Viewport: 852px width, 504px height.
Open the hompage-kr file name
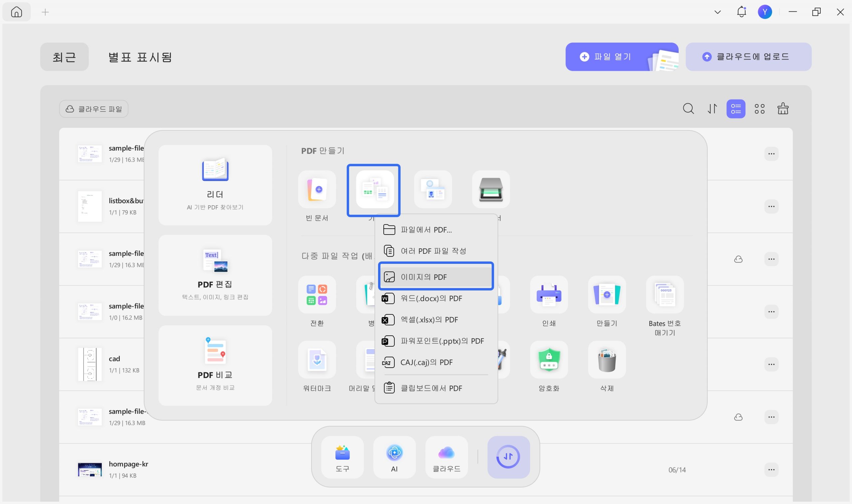128,464
